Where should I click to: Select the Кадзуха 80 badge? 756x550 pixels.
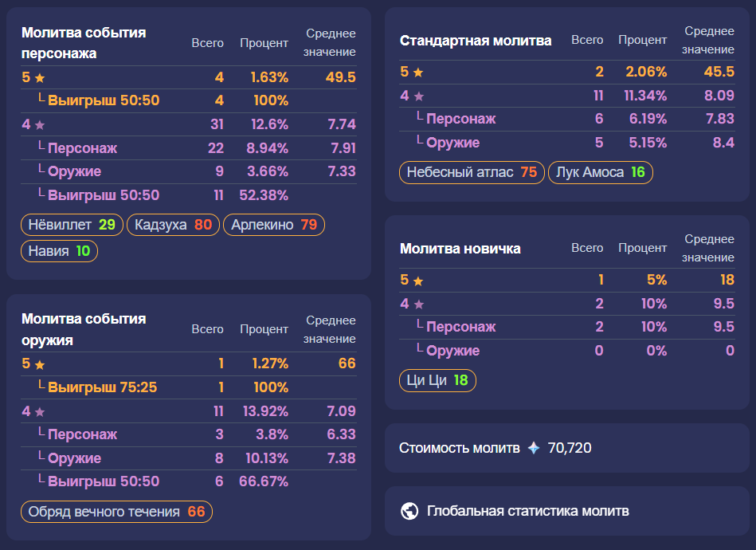[x=173, y=225]
